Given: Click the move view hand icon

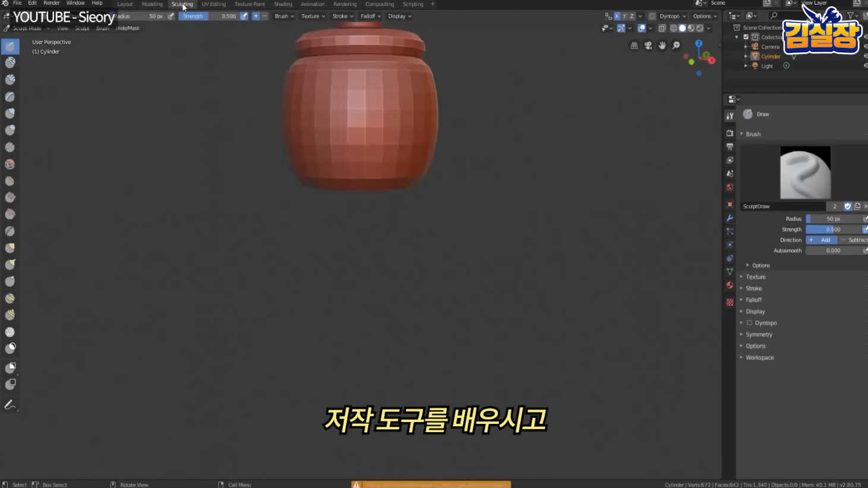Looking at the screenshot, I should [x=662, y=46].
